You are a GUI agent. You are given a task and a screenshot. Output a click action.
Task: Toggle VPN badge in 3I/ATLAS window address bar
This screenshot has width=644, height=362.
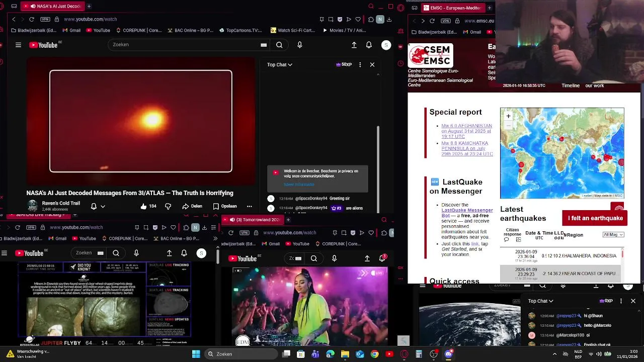point(31,227)
